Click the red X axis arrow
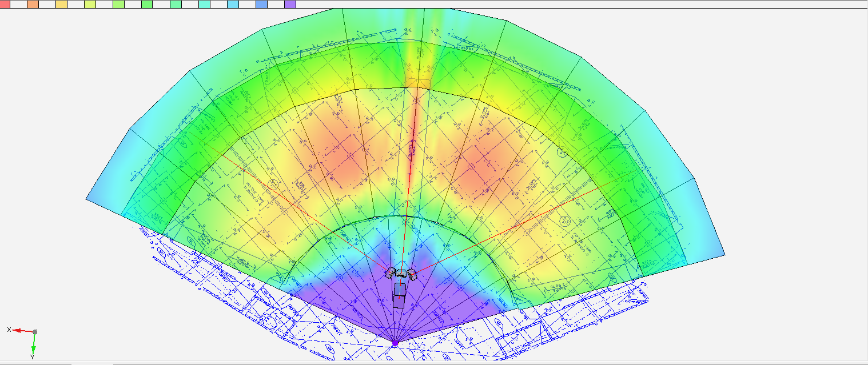The image size is (868, 365). click(22, 331)
